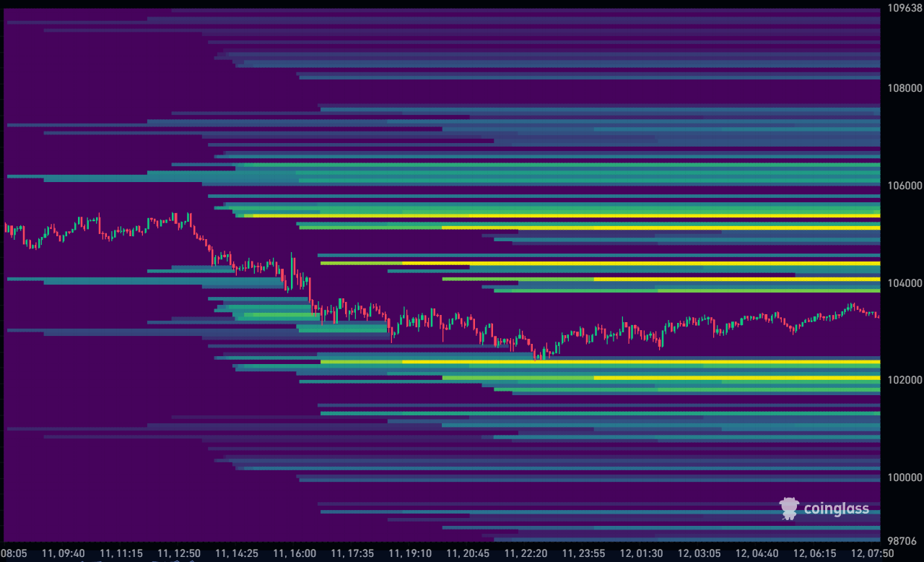Click the 12, 01:30 time label
The height and width of the screenshot is (562, 924).
click(x=641, y=553)
